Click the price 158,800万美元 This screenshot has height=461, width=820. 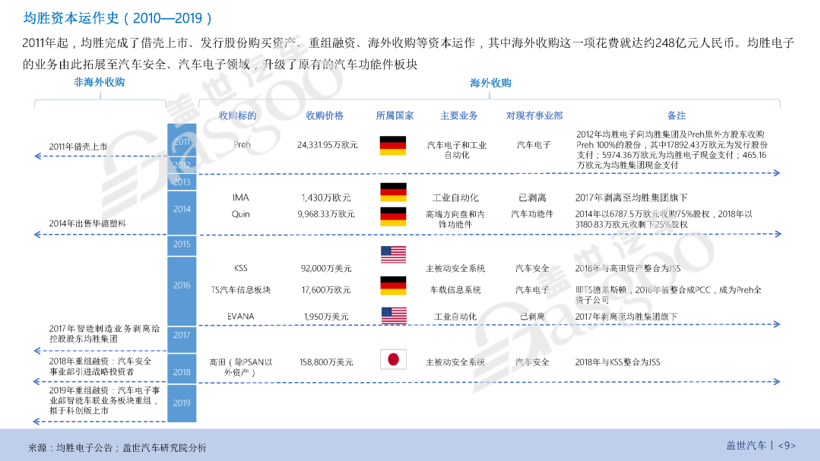click(326, 362)
